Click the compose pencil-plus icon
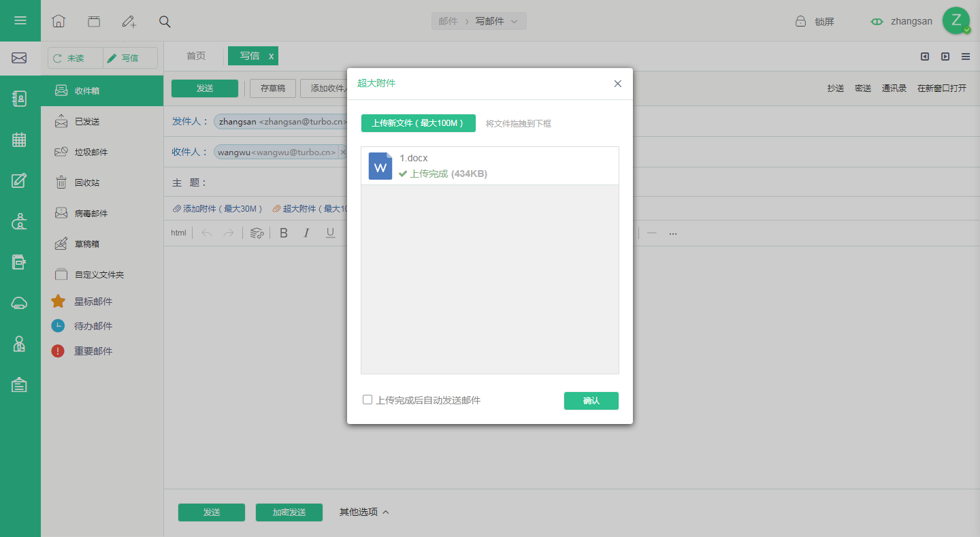Image resolution: width=980 pixels, height=537 pixels. pyautogui.click(x=129, y=21)
